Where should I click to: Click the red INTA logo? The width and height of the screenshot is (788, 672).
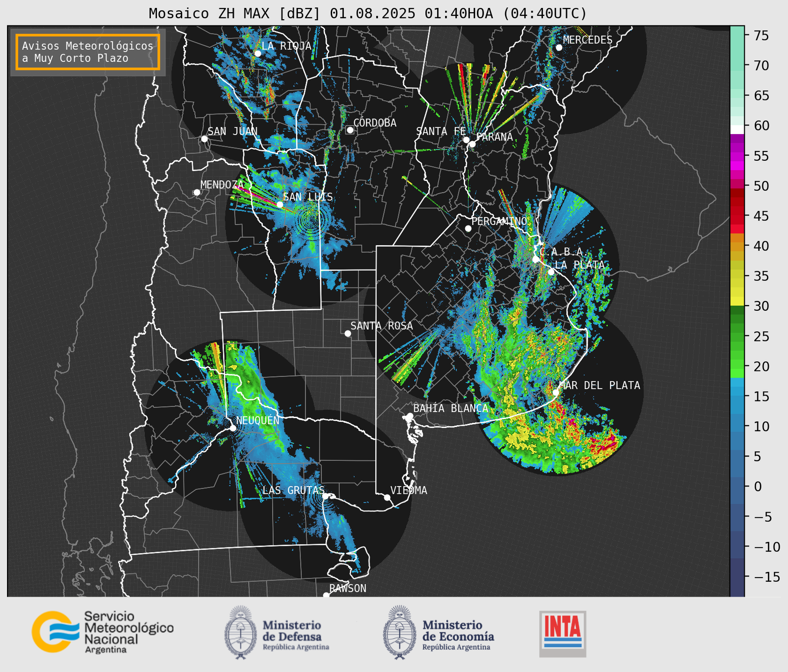(x=563, y=634)
